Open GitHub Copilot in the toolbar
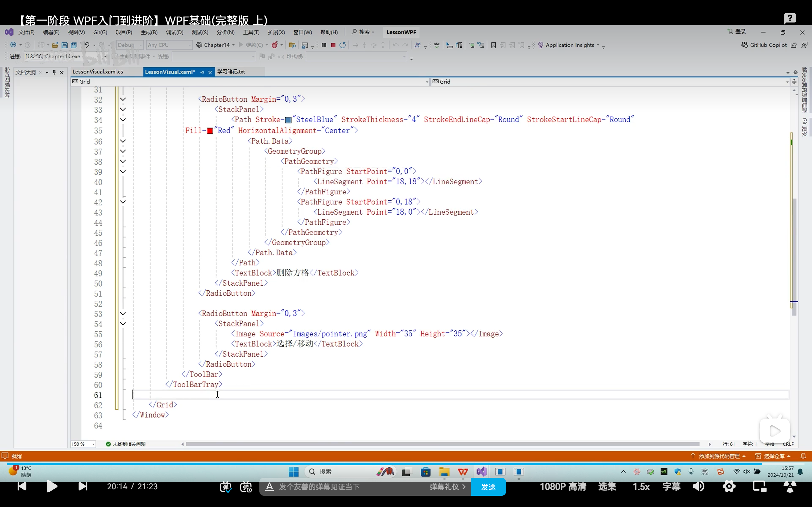 click(764, 45)
